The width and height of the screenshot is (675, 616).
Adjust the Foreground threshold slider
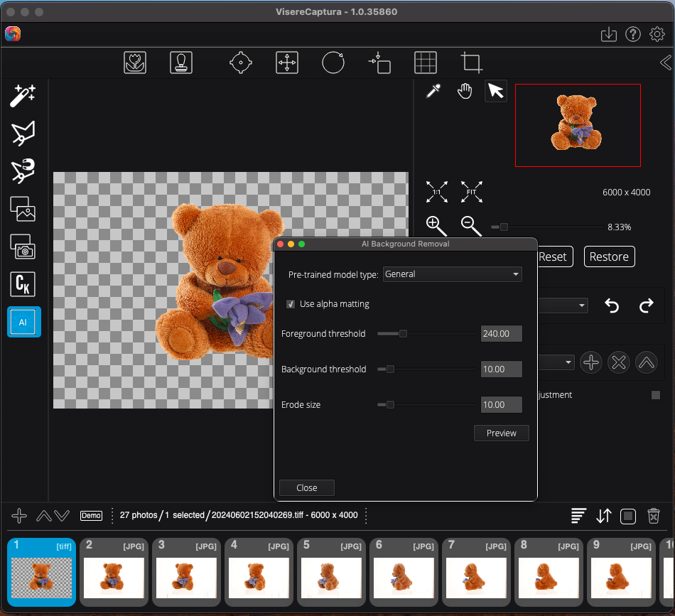403,333
